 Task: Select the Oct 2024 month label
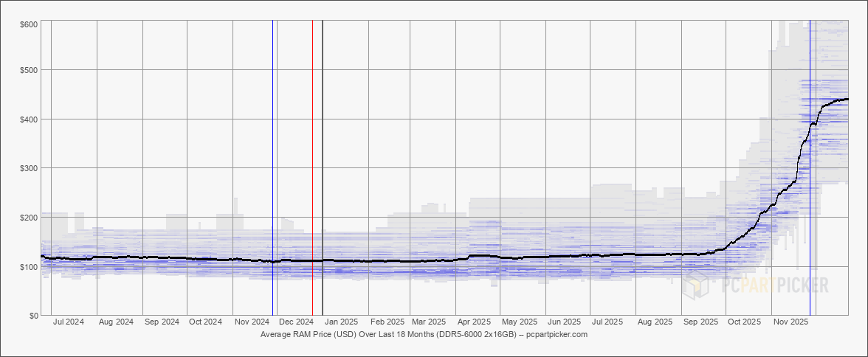click(x=205, y=322)
